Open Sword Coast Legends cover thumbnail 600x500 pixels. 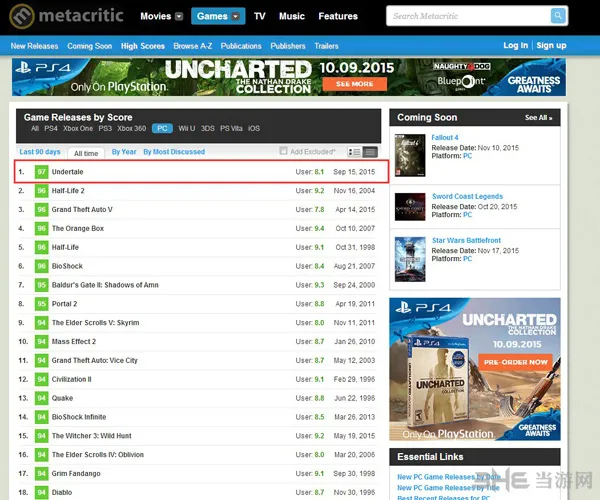click(x=410, y=207)
